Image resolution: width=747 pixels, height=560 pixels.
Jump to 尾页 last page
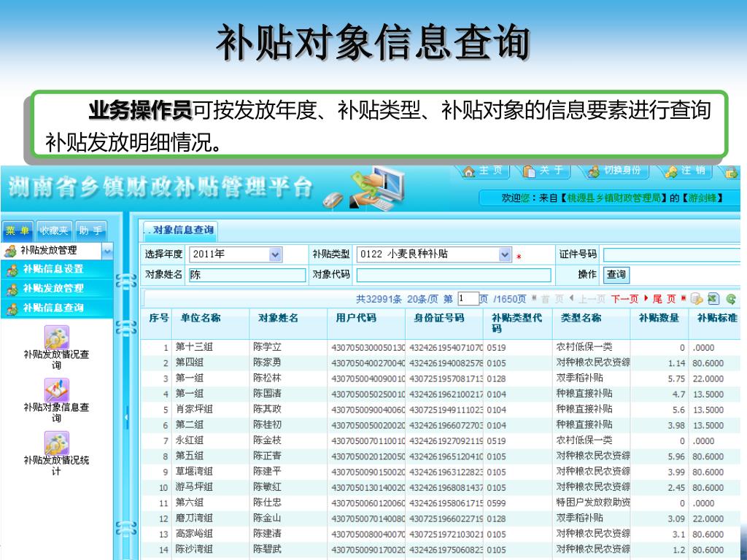pos(664,299)
